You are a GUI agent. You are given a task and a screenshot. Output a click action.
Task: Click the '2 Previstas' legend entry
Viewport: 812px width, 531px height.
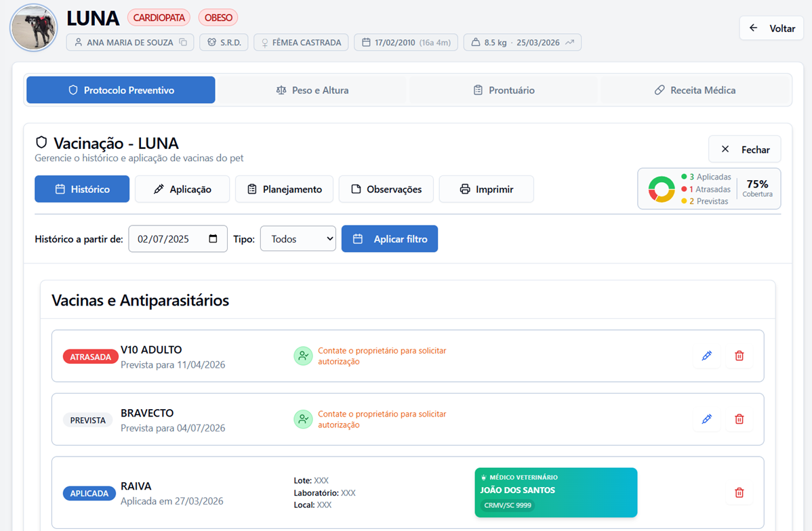(x=705, y=201)
